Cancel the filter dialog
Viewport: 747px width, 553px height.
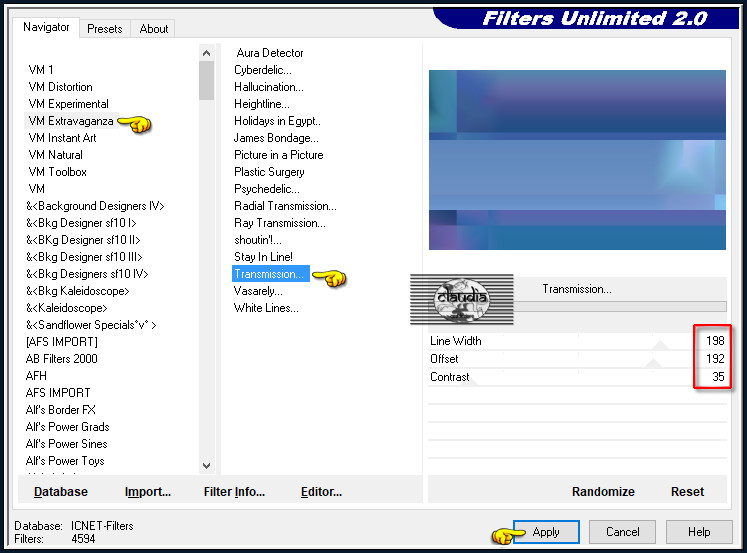pos(623,532)
